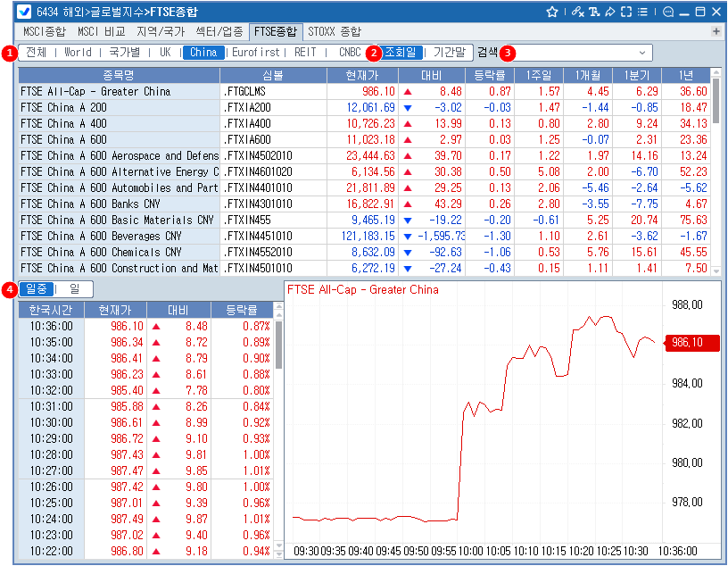Click the fullscreen brackets icon

click(x=626, y=12)
